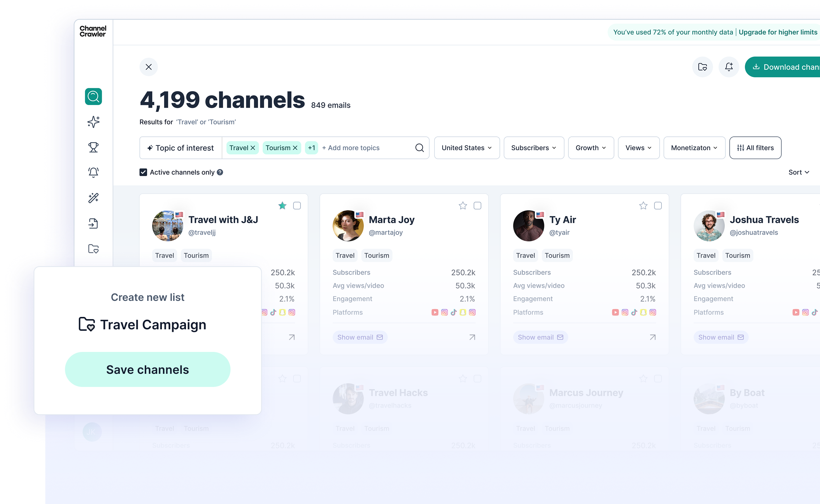820x504 pixels.
Task: Select the magic wand icon in sidebar
Action: [x=93, y=198]
